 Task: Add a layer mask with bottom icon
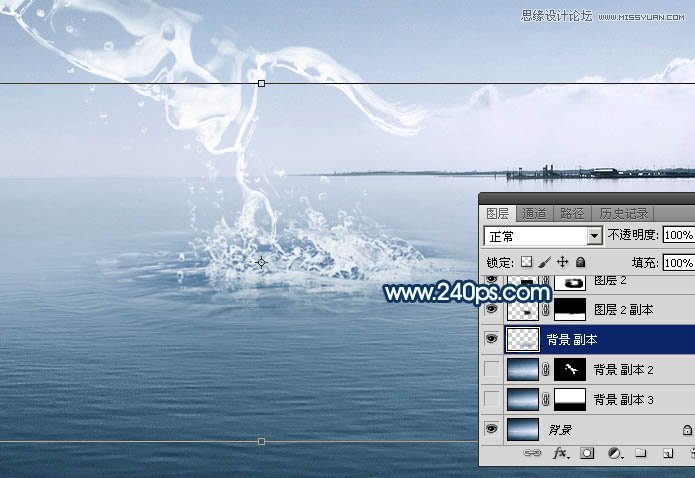point(587,454)
